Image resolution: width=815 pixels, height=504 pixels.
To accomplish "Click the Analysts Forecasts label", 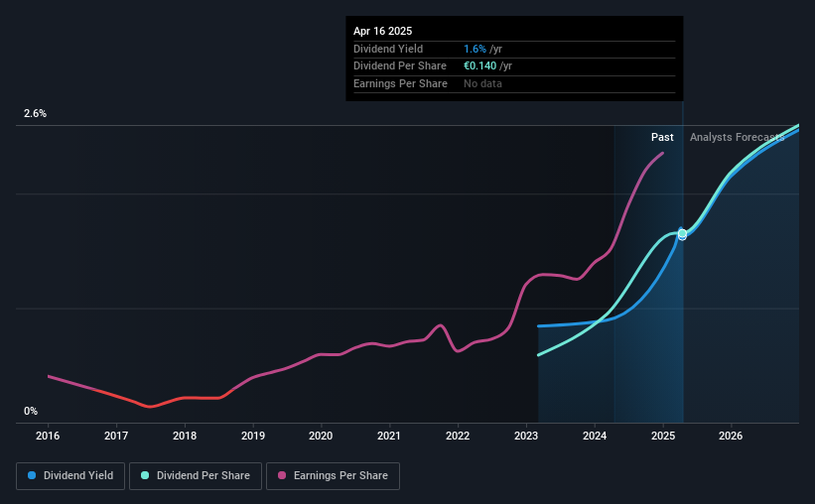I will pyautogui.click(x=737, y=137).
